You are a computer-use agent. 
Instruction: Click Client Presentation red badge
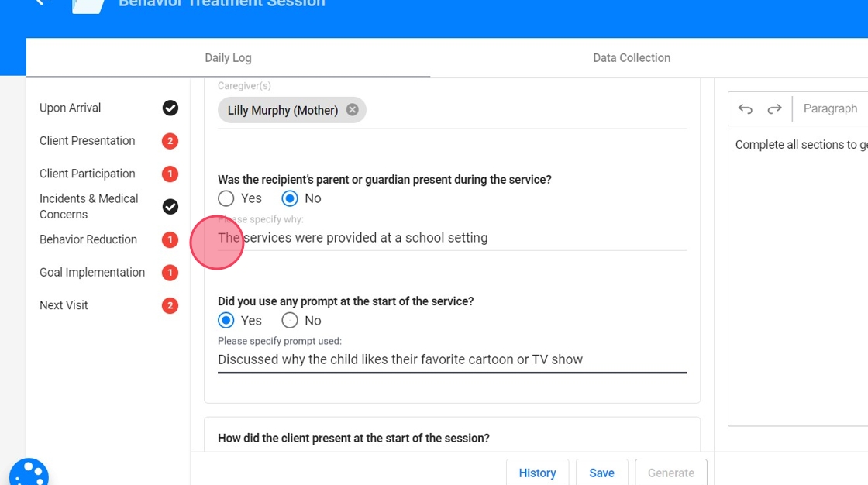170,141
